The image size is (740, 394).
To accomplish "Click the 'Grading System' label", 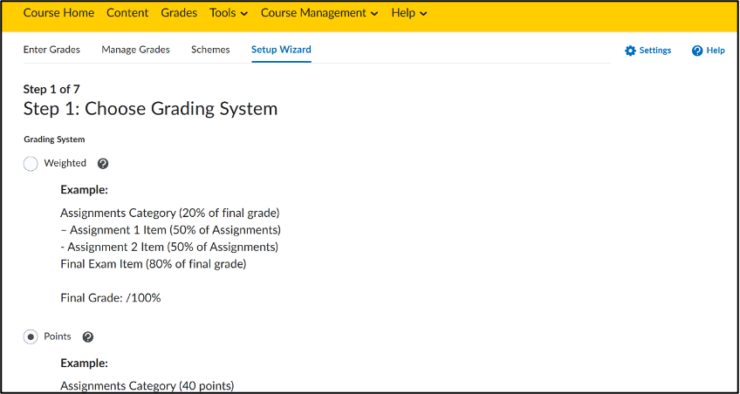I will 54,140.
